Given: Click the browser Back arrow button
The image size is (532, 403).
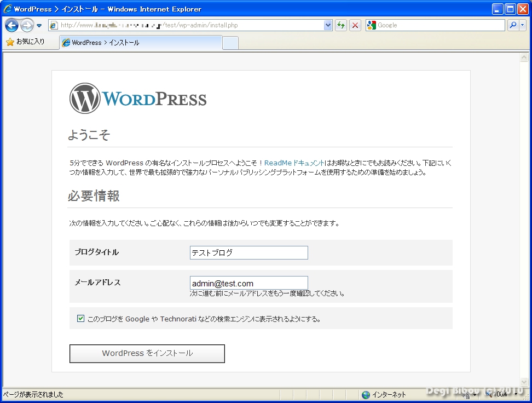Looking at the screenshot, I should point(12,25).
